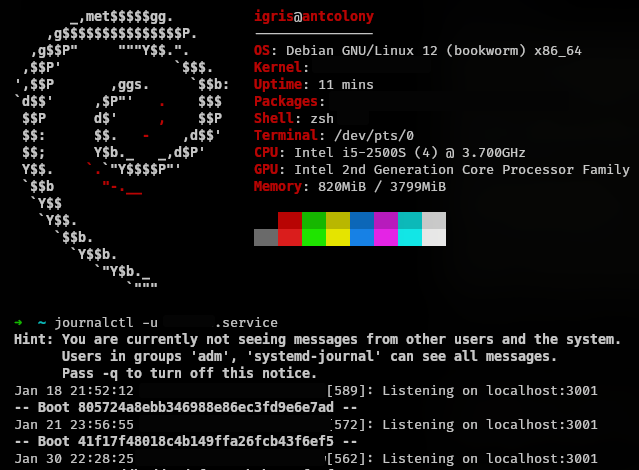Click the Debian ASCII swirl logo

click(121, 149)
